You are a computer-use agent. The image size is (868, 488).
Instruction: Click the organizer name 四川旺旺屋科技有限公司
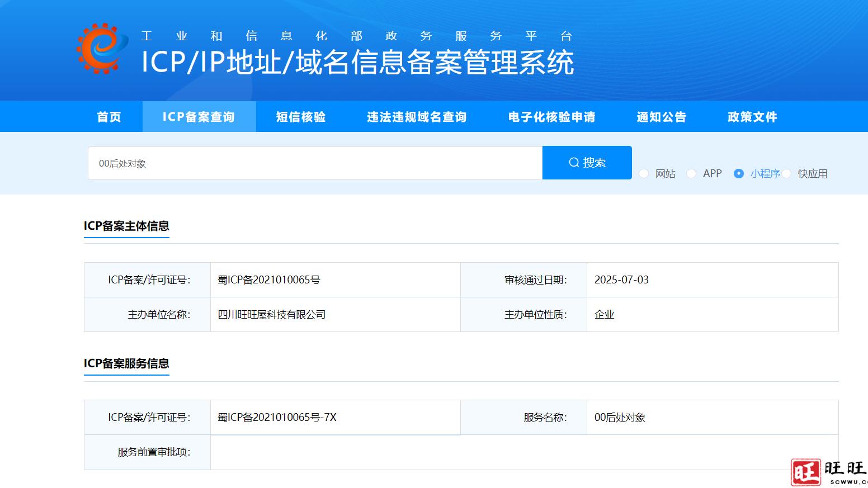tap(272, 314)
